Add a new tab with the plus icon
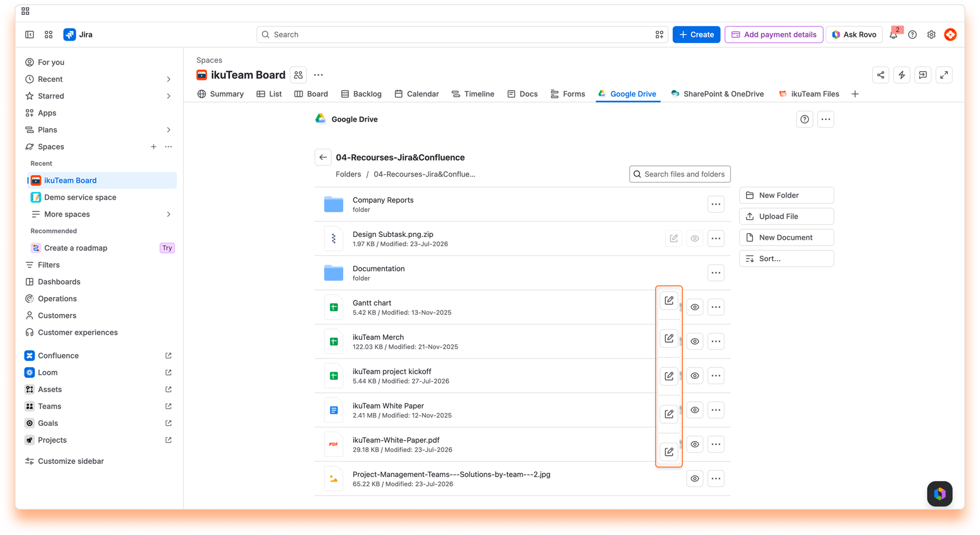Image resolution: width=980 pixels, height=535 pixels. (855, 94)
